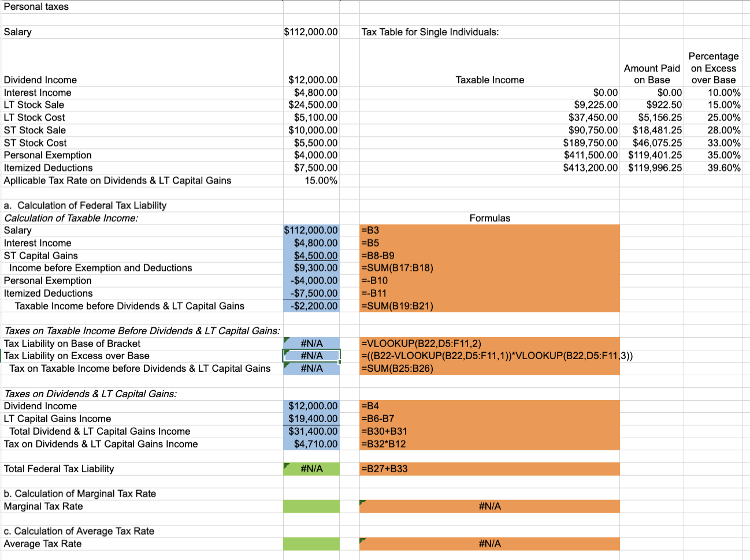The image size is (750, 560).
Task: Click the LT Capital Gains Income value $19,400.00
Action: point(311,419)
